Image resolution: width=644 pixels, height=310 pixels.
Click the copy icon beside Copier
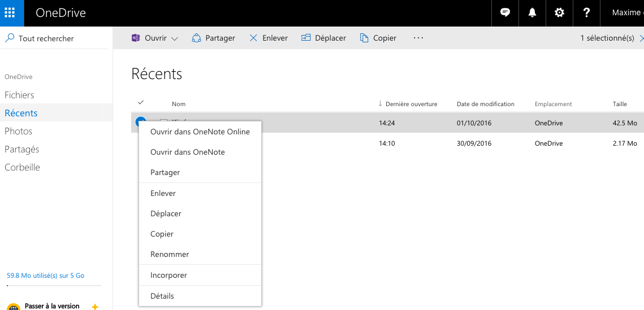pyautogui.click(x=364, y=38)
